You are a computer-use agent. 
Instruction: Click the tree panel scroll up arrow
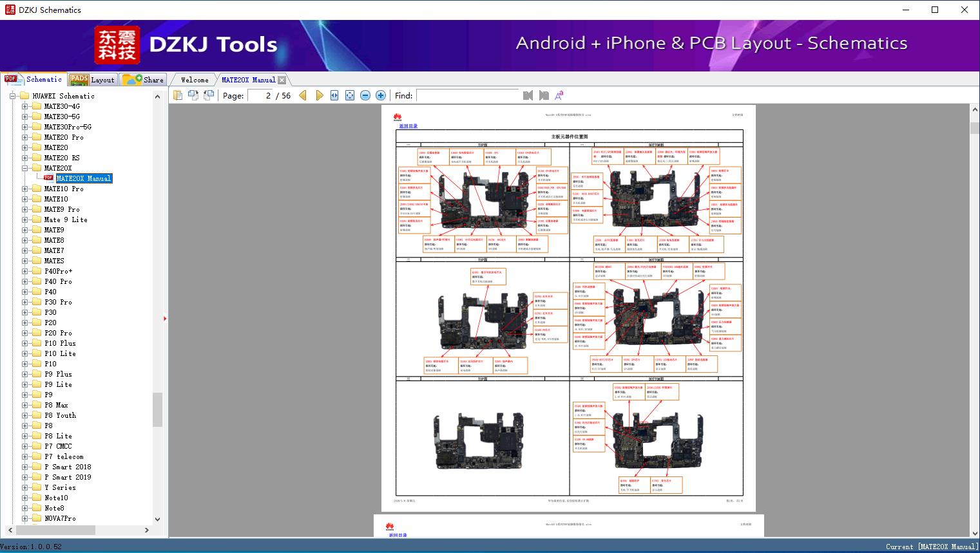(157, 97)
